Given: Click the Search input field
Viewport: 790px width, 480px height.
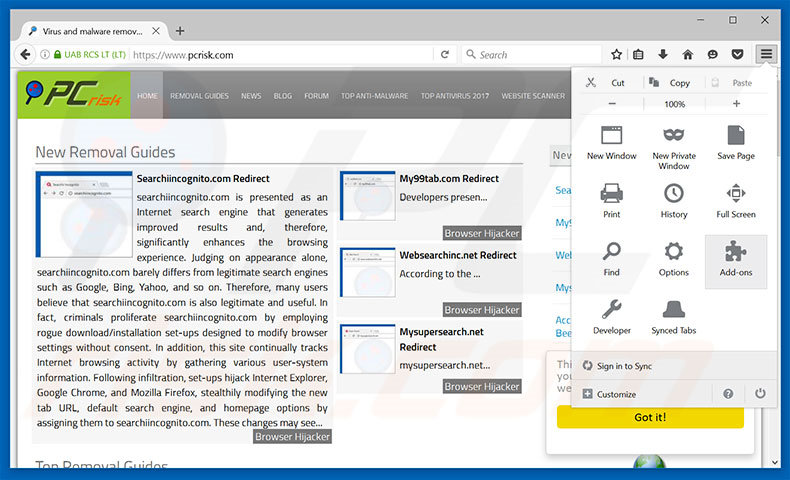Looking at the screenshot, I should click(x=532, y=54).
